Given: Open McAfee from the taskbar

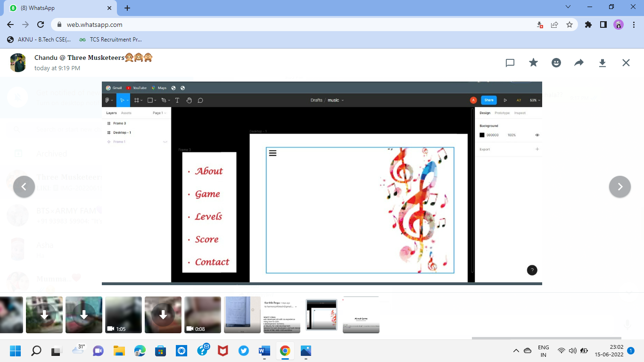Looking at the screenshot, I should click(x=223, y=351).
